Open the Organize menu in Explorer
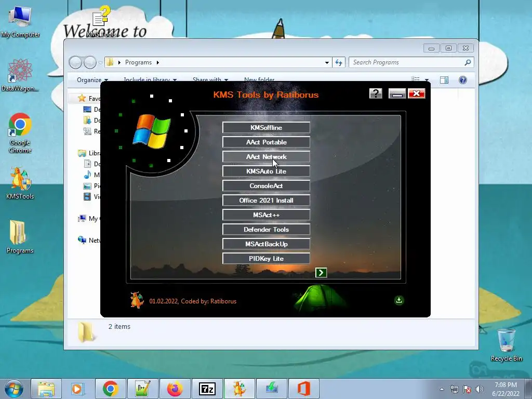 coord(92,80)
